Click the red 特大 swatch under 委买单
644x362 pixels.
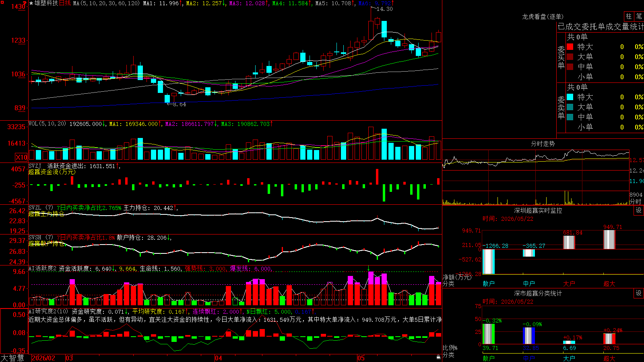pos(570,47)
